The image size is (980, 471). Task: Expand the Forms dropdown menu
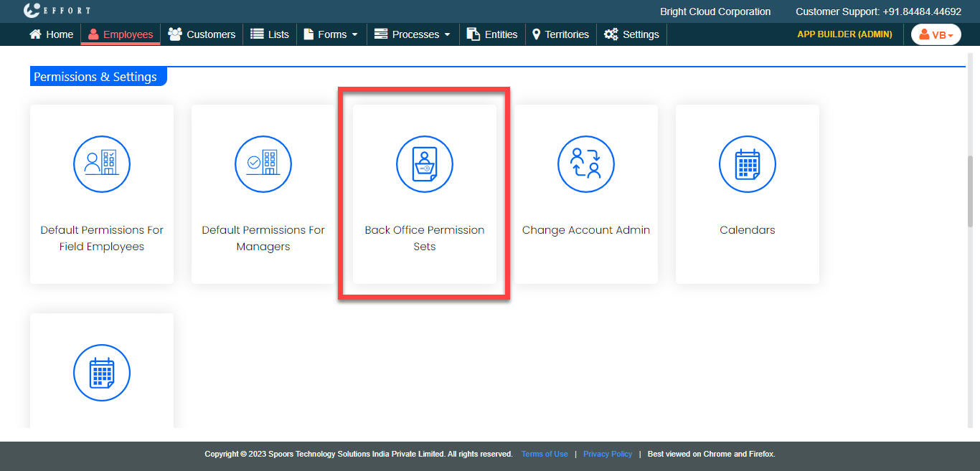[x=331, y=34]
